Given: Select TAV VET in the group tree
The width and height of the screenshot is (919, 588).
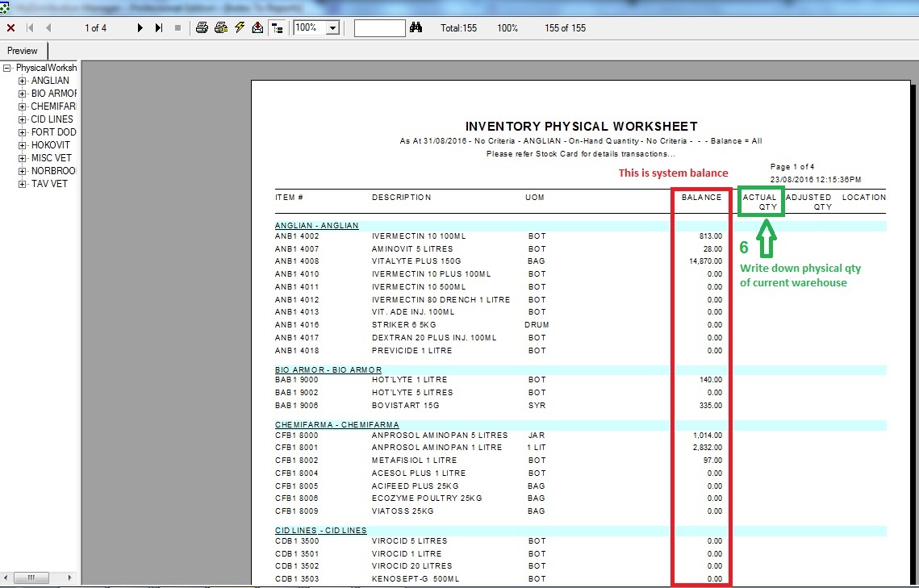Looking at the screenshot, I should tap(49, 184).
